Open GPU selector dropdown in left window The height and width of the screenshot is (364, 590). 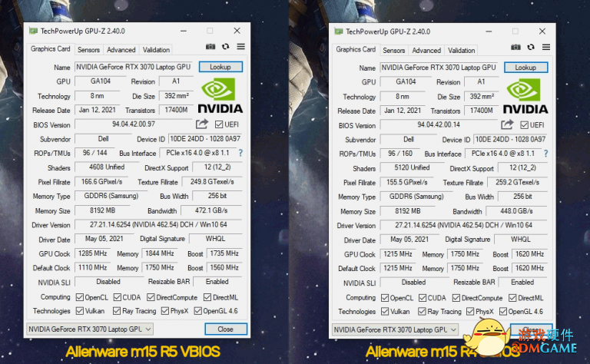tap(90, 329)
